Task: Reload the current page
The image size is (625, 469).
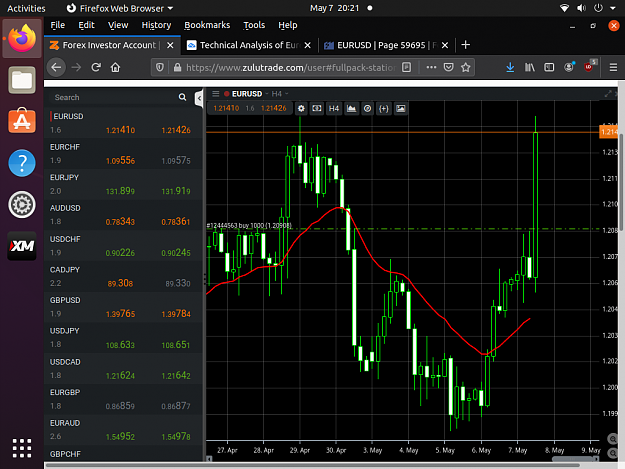Action: (x=96, y=67)
